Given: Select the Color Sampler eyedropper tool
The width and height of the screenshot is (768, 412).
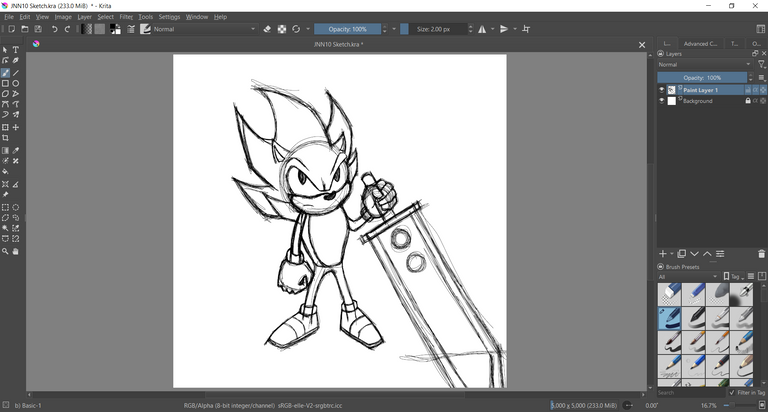Looking at the screenshot, I should (x=16, y=151).
